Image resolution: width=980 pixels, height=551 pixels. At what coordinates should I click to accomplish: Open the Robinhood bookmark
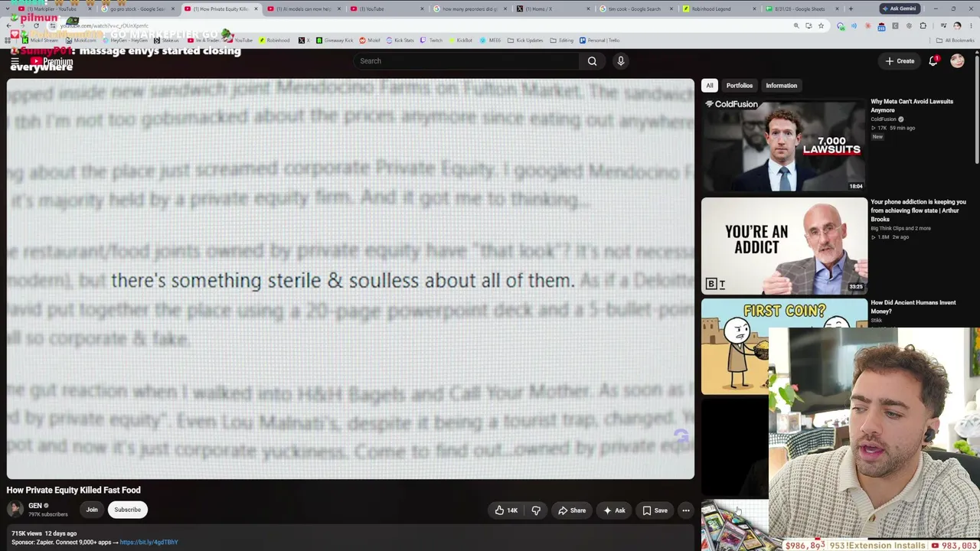274,41
